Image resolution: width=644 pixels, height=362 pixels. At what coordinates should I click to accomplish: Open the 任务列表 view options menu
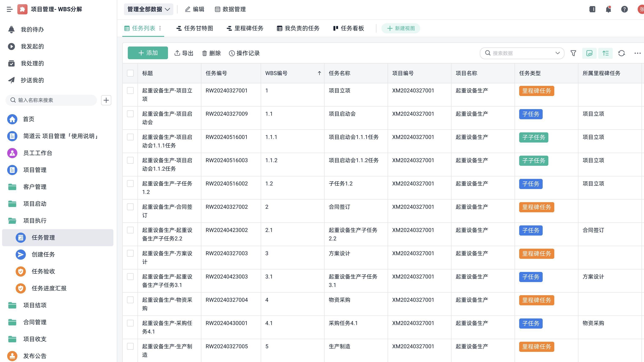pos(160,28)
